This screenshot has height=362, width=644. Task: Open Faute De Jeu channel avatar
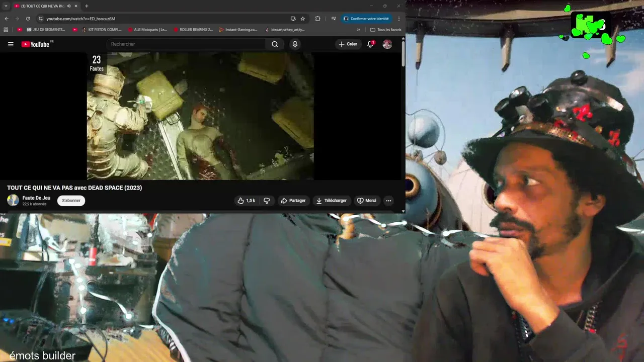pyautogui.click(x=13, y=200)
